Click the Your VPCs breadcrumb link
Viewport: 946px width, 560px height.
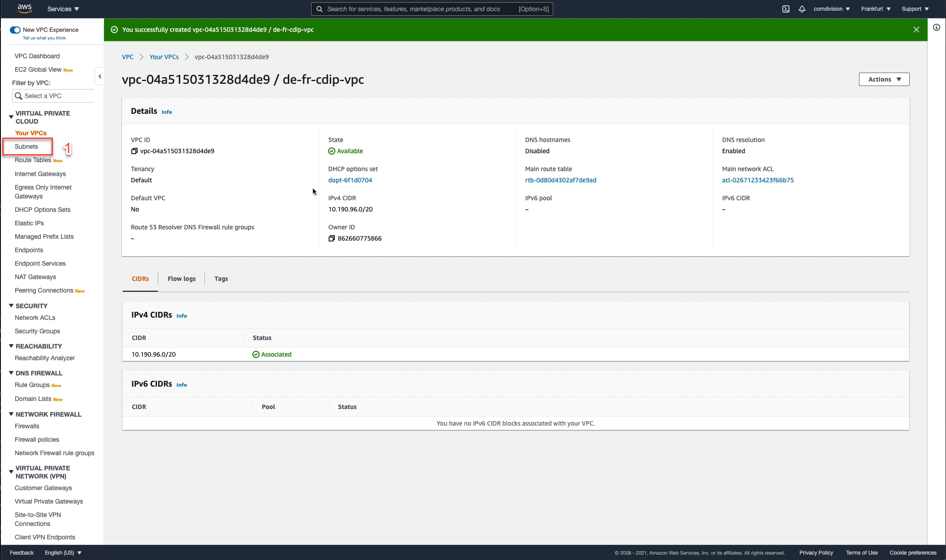pyautogui.click(x=164, y=57)
